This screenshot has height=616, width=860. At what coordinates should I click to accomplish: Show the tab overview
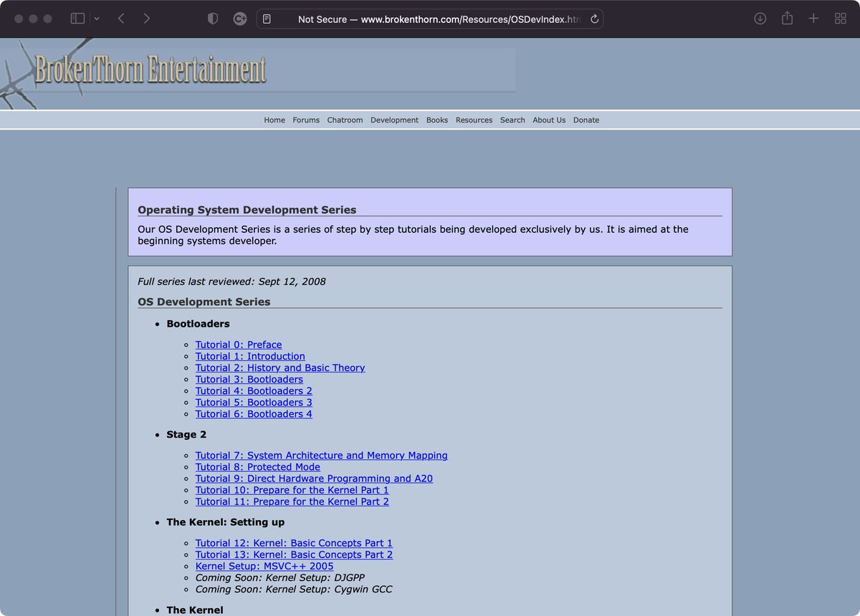[x=841, y=19]
